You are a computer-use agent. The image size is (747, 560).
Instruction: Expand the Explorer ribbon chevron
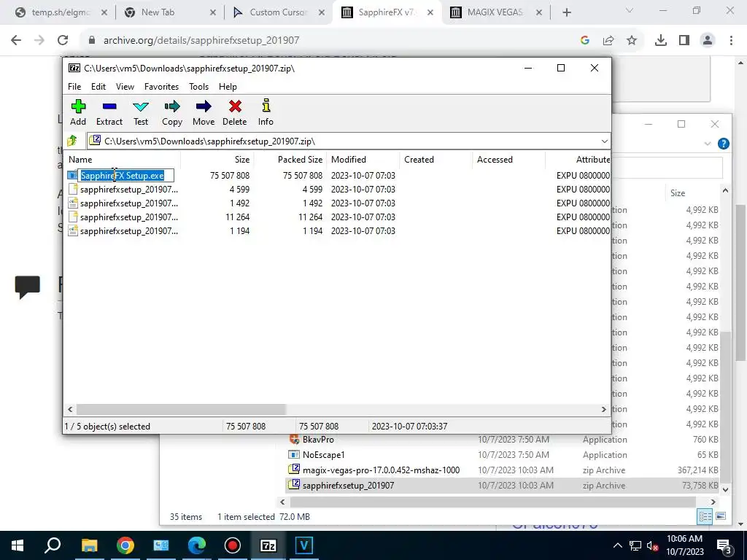(707, 144)
